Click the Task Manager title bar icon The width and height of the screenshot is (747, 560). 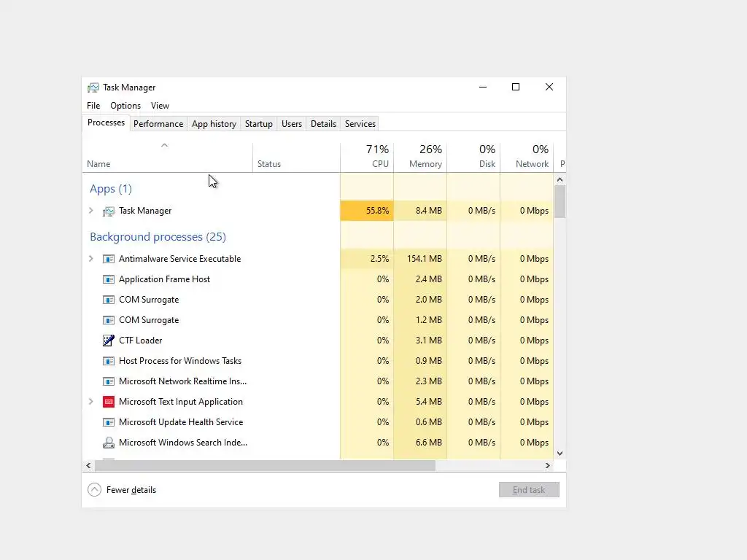93,87
